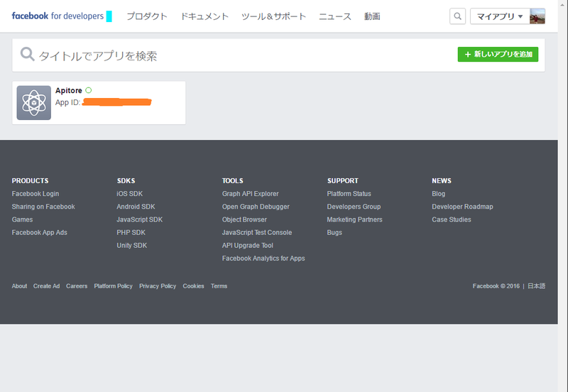Open the JavaScript SDK link

[139, 219]
